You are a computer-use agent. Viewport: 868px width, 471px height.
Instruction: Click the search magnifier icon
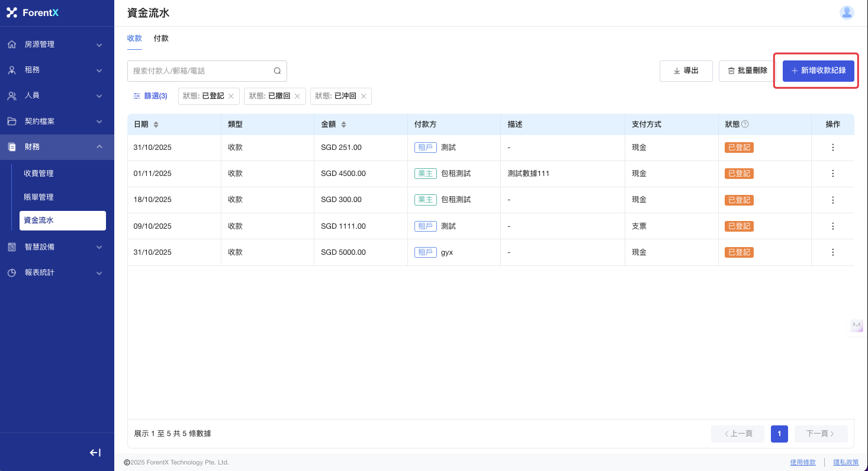click(x=277, y=71)
